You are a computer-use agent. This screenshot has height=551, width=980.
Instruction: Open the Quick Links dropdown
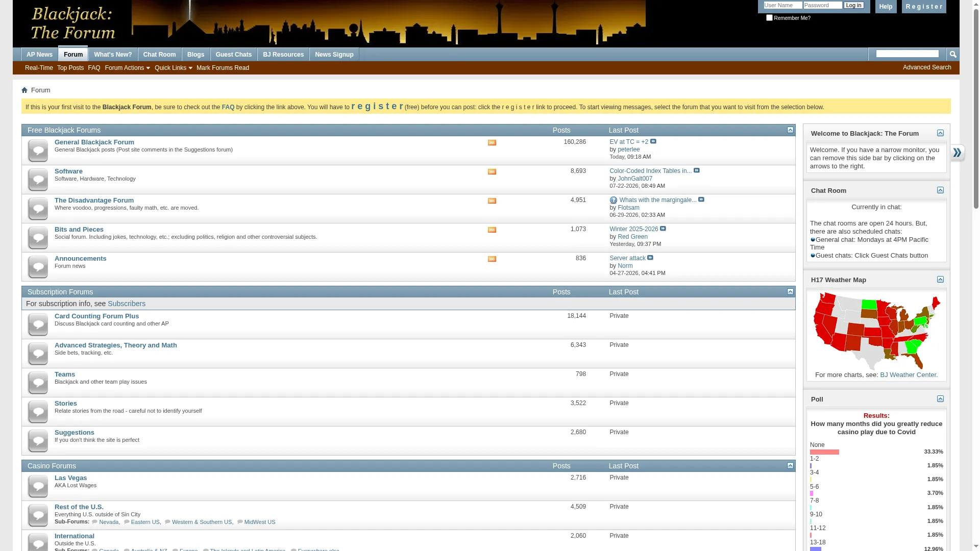tap(173, 68)
